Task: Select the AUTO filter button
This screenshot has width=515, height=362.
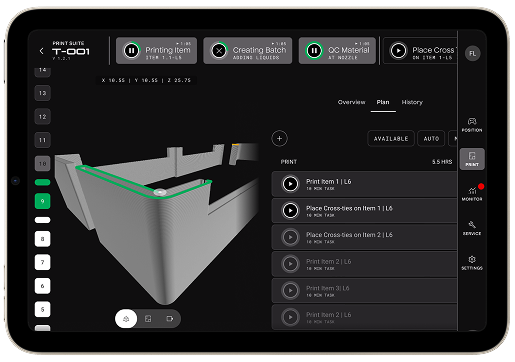Action: (x=431, y=139)
